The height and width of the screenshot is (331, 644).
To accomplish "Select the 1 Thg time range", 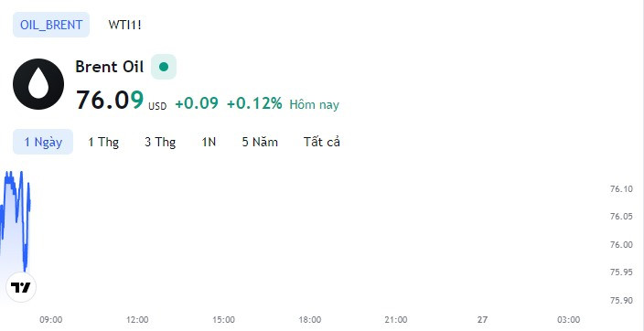I will click(103, 142).
